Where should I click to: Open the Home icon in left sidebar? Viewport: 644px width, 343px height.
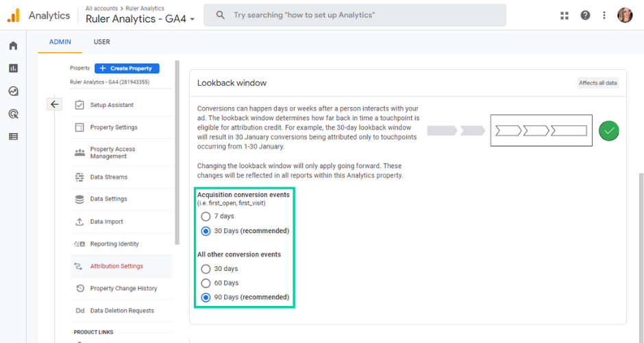tap(13, 46)
